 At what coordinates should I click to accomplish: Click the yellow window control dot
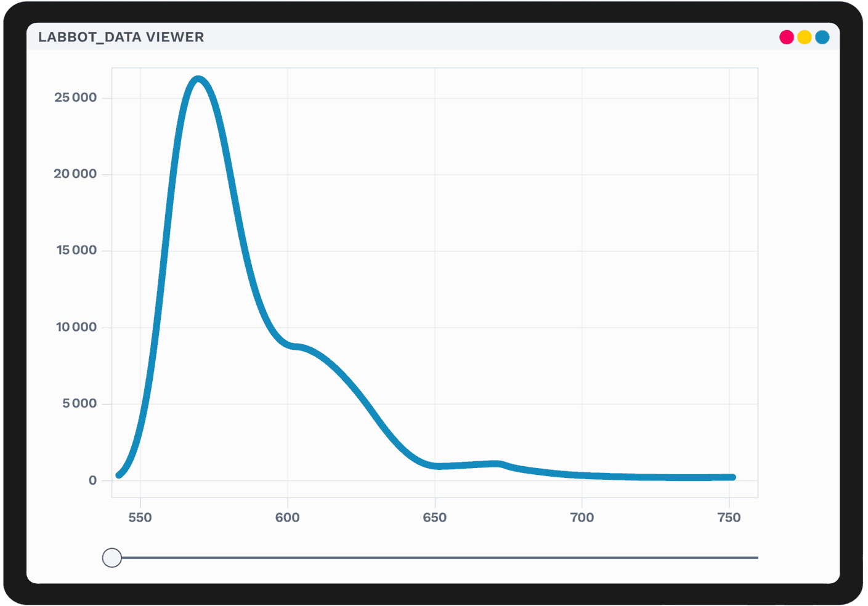pos(804,37)
